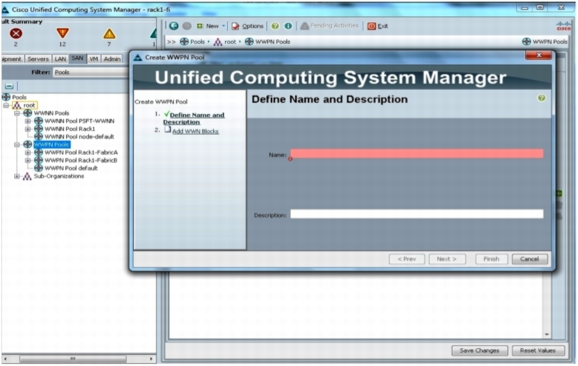Open Options in the toolbar

click(x=247, y=26)
